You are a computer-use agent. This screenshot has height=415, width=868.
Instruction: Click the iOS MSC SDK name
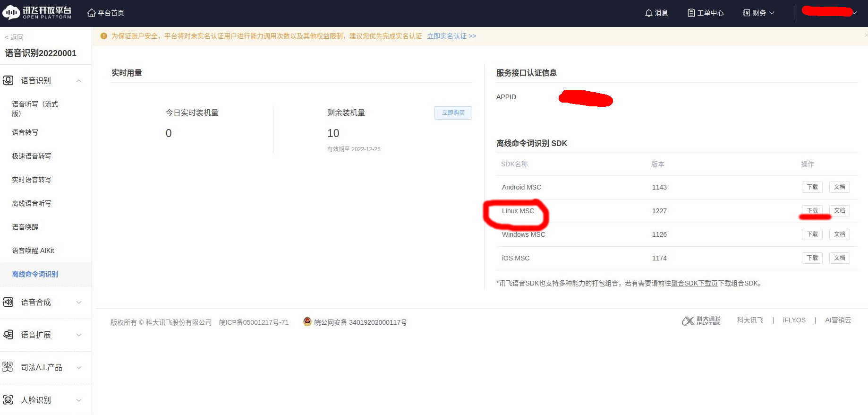(x=516, y=258)
